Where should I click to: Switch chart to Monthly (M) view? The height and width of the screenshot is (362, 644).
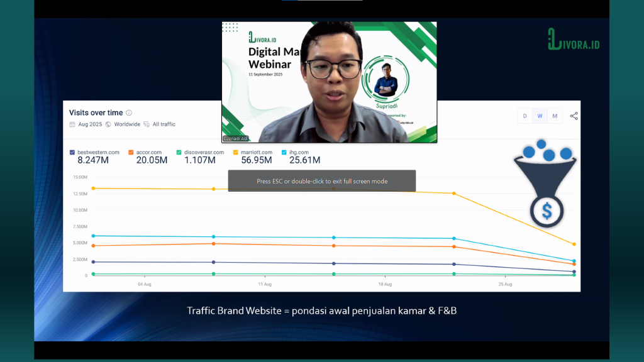(555, 116)
